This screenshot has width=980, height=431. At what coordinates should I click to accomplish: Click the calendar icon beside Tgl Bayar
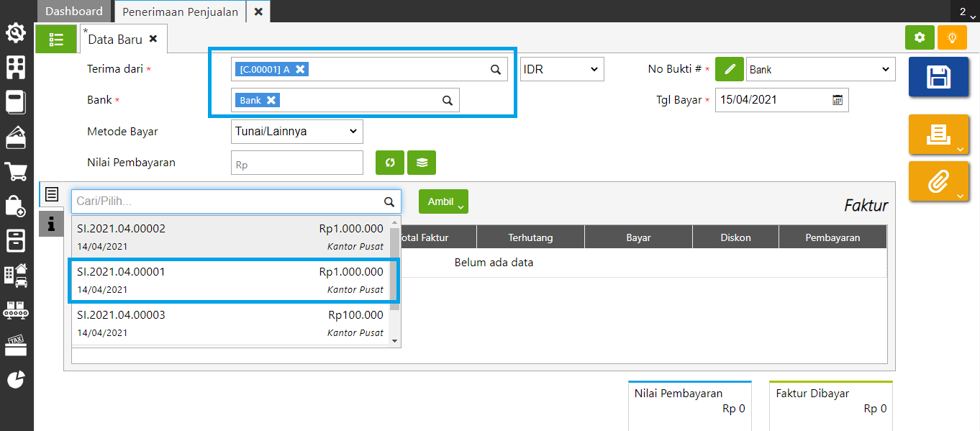(x=838, y=100)
